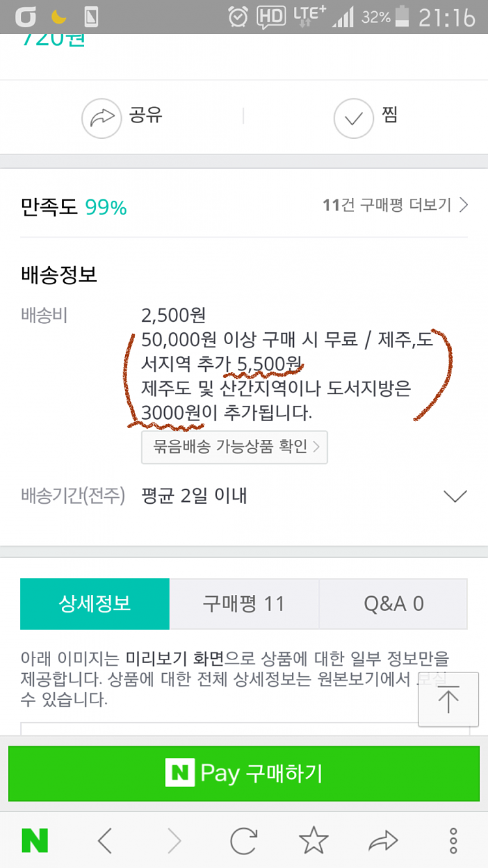
Task: Open the three-dot more menu
Action: (453, 841)
